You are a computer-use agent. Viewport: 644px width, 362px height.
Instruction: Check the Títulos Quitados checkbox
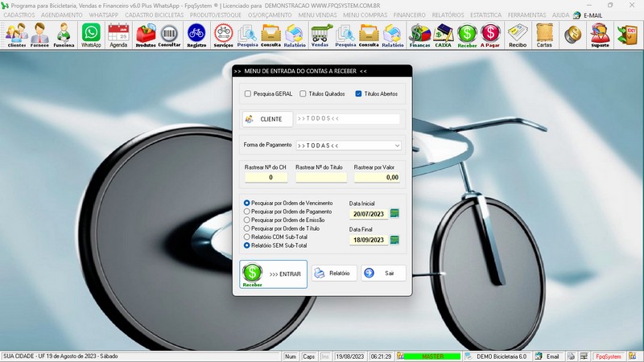coord(303,94)
